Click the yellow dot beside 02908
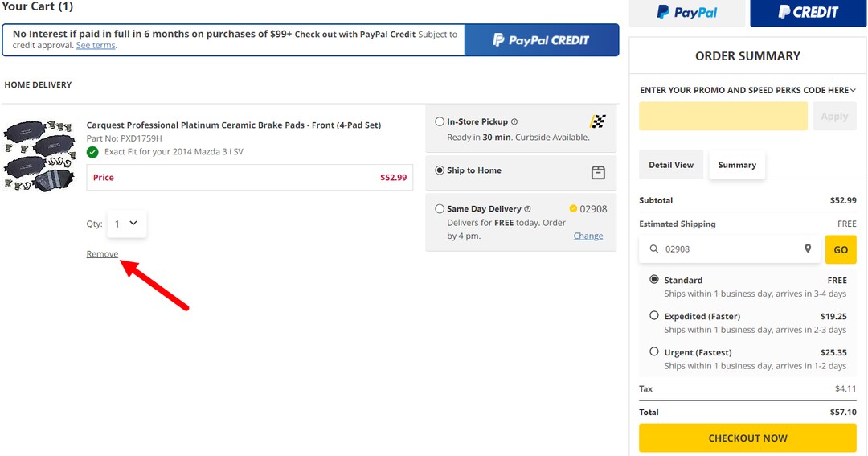 coord(573,209)
